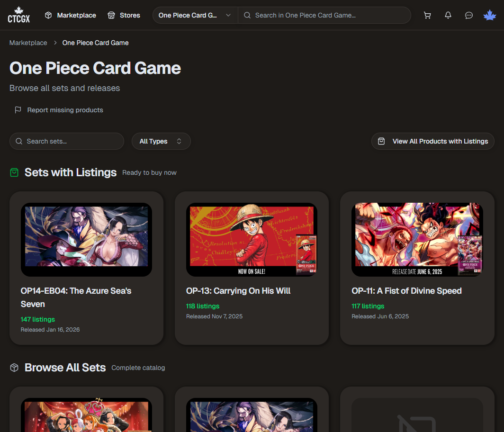Open OP-11 A Fist of Divine Speed banner
The height and width of the screenshot is (432, 504).
coord(417,240)
